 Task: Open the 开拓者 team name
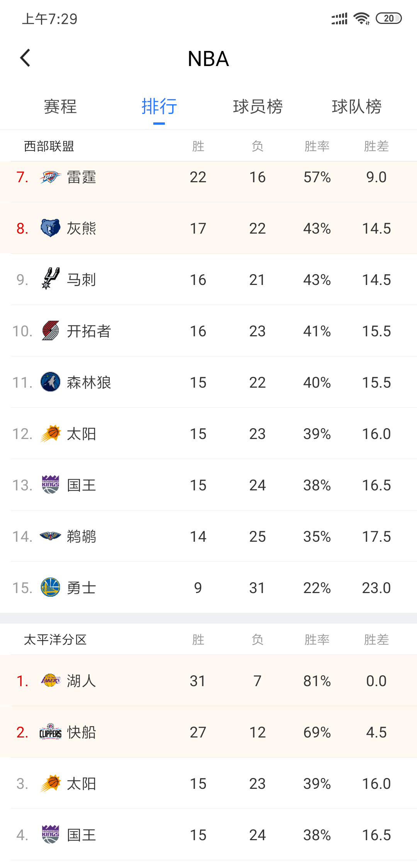tap(89, 331)
